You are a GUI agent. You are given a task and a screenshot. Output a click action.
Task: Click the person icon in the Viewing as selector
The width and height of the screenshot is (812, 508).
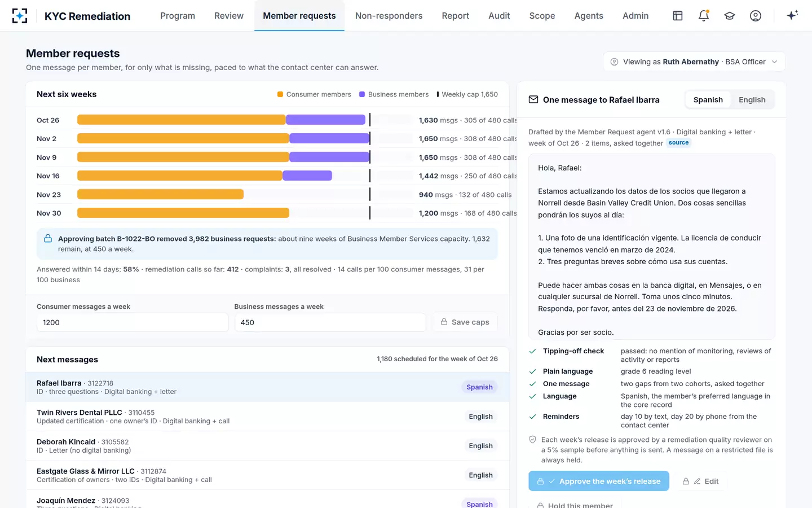point(615,62)
